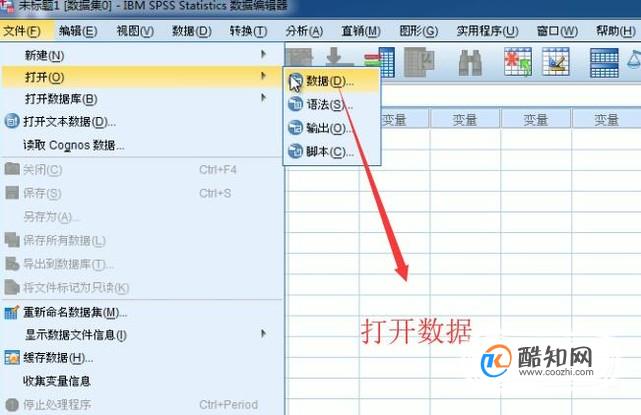The height and width of the screenshot is (415, 641).
Task: Expand the 显示数据文件信息(I) submenu arrow
Action: 264,334
